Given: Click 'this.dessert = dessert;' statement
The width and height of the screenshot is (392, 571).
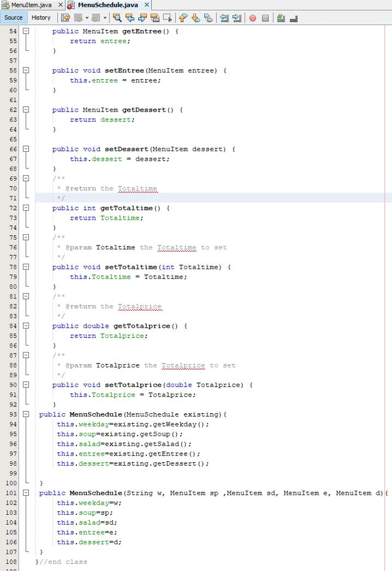Looking at the screenshot, I should point(120,159).
